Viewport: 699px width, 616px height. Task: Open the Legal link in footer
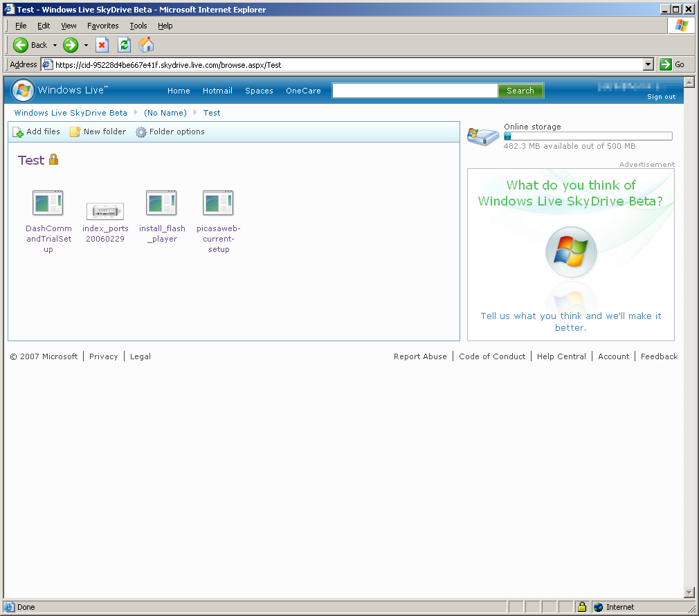coord(140,356)
